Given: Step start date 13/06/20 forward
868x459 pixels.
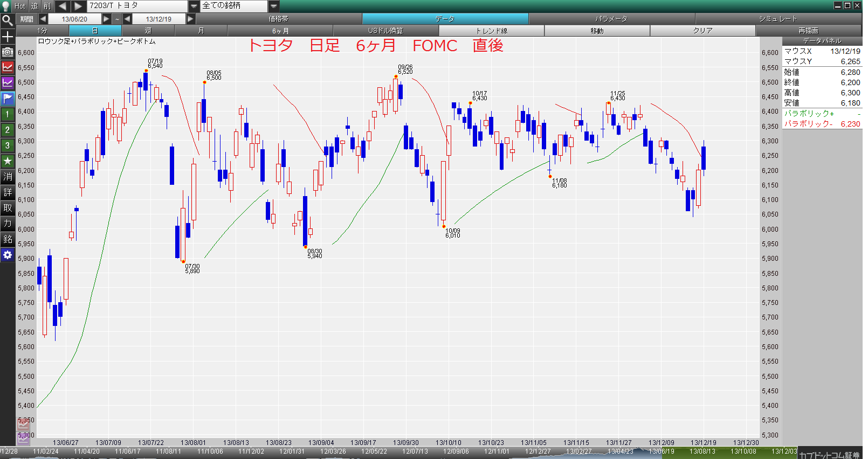Looking at the screenshot, I should click(x=106, y=19).
